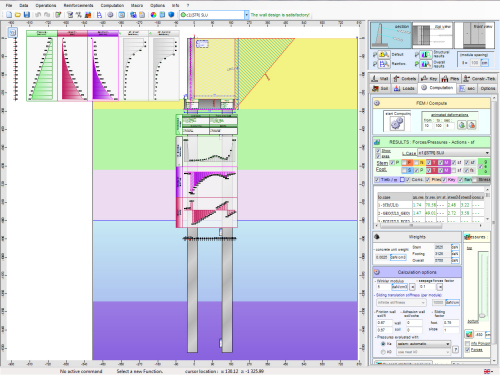Viewport: 500px width, 375px height.
Task: Click the New file icon in toolbar
Action: point(9,15)
